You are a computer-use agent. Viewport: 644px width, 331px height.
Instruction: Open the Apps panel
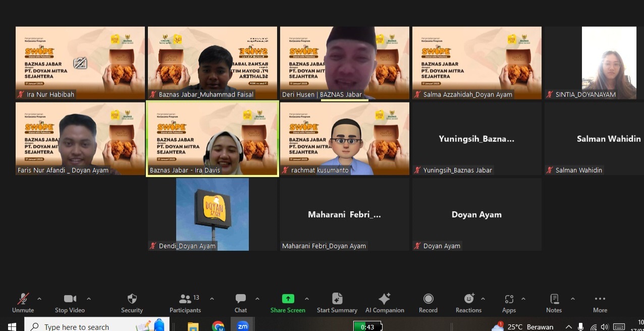(x=509, y=303)
